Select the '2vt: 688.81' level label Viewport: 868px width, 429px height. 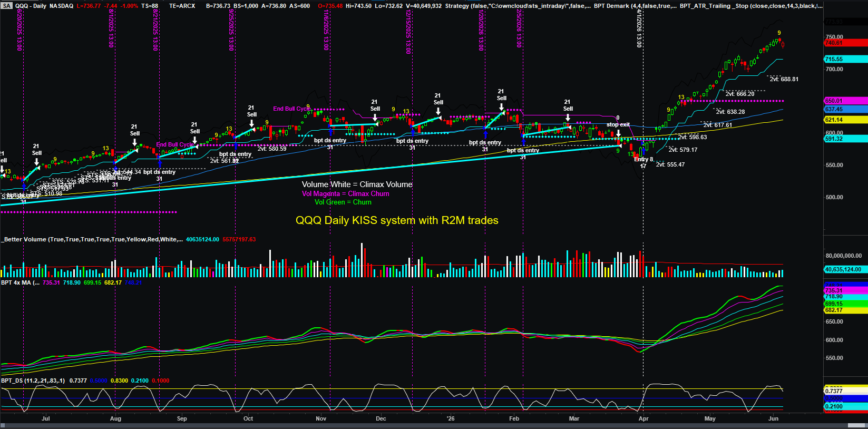point(784,79)
